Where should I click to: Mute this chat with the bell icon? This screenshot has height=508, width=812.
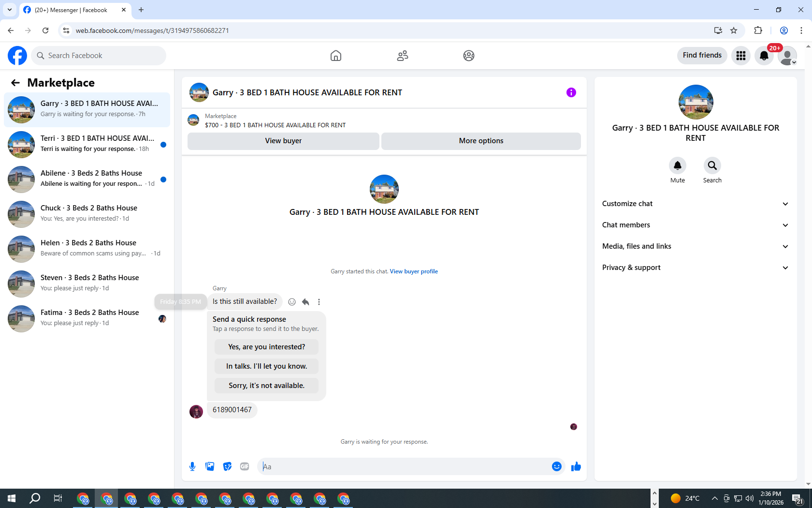(678, 165)
